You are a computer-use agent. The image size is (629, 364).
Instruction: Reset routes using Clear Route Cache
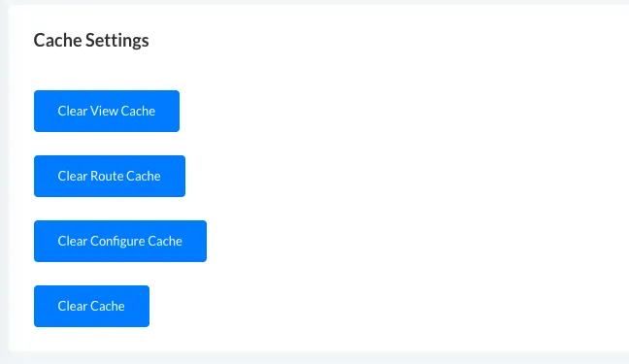pyautogui.click(x=110, y=177)
